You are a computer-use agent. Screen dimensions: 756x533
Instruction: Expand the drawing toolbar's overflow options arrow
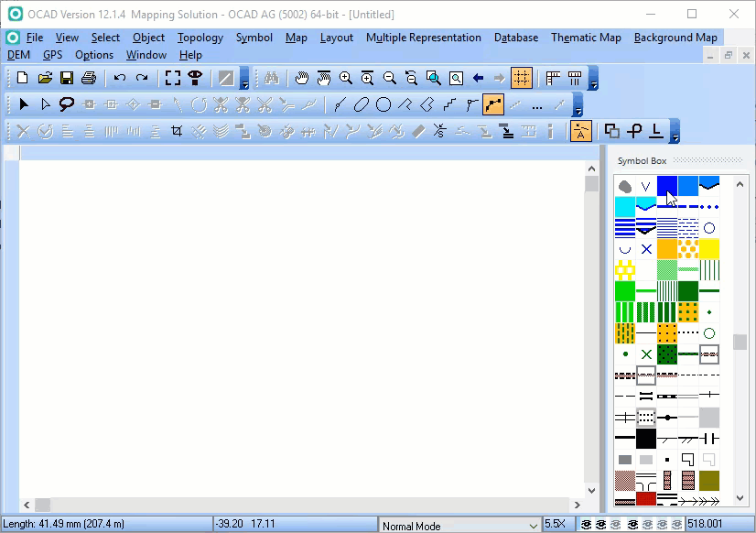click(578, 105)
